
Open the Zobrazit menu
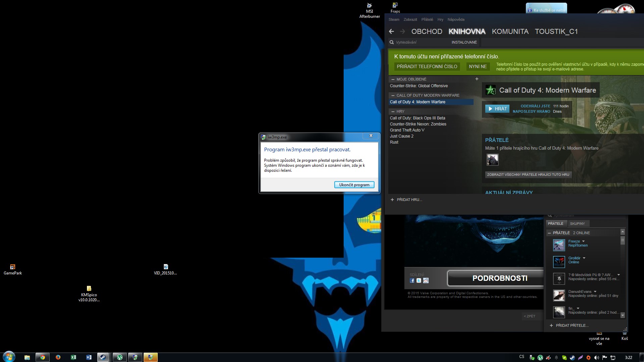click(410, 19)
